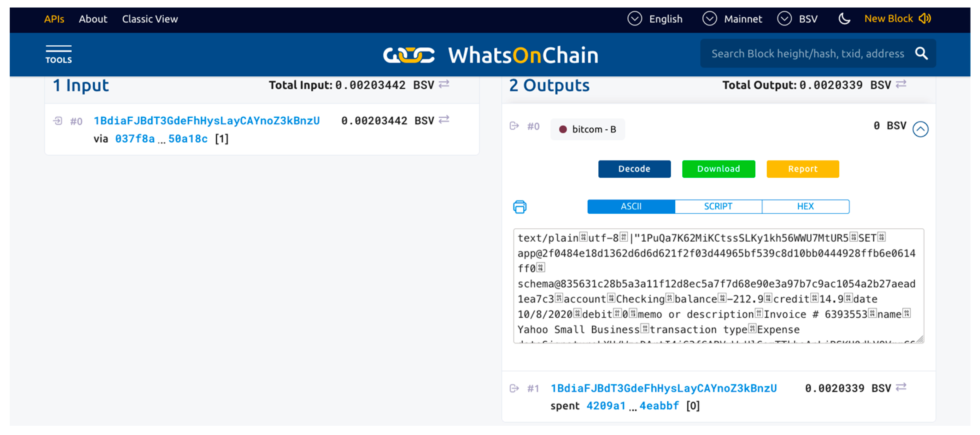Toggle the New Block sound speaker
The image size is (980, 435).
[x=924, y=19]
